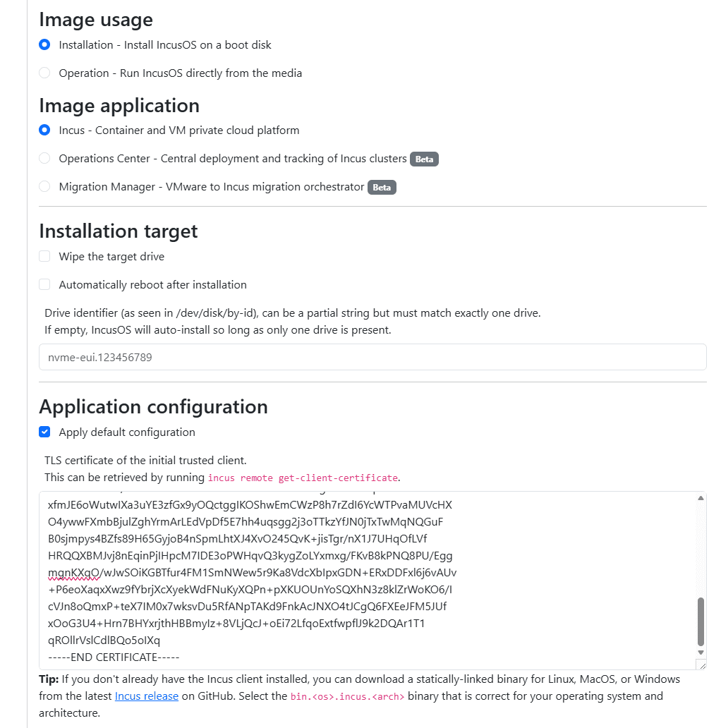The width and height of the screenshot is (721, 728).
Task: Select the Operations Center application
Action: click(x=44, y=158)
